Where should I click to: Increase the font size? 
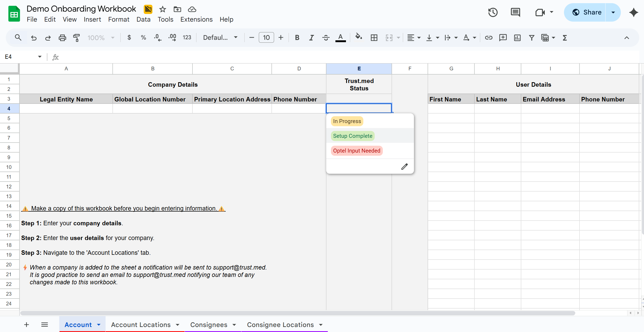click(x=281, y=38)
